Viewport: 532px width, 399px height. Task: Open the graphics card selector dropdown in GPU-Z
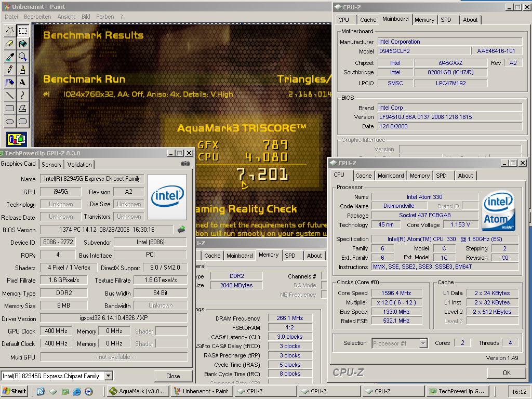(x=109, y=376)
